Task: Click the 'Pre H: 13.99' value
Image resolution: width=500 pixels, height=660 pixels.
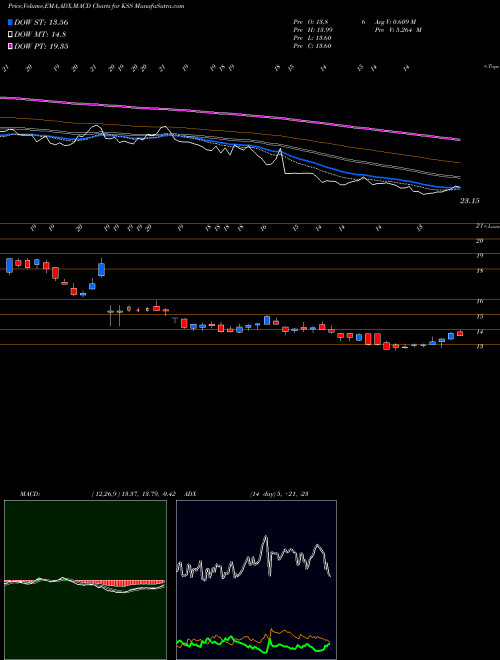Action: point(312,30)
